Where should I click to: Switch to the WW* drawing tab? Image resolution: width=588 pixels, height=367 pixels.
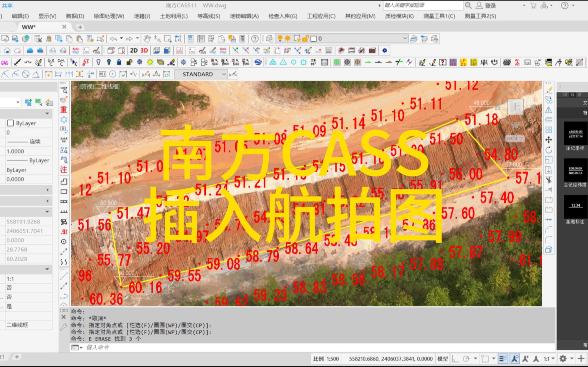pos(29,27)
